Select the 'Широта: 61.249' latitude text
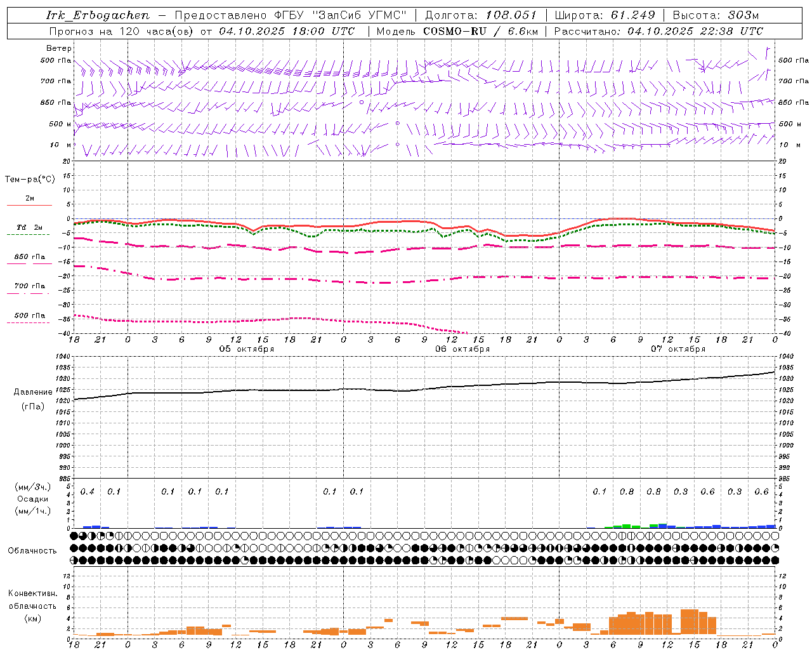812x650 pixels. pyautogui.click(x=605, y=15)
